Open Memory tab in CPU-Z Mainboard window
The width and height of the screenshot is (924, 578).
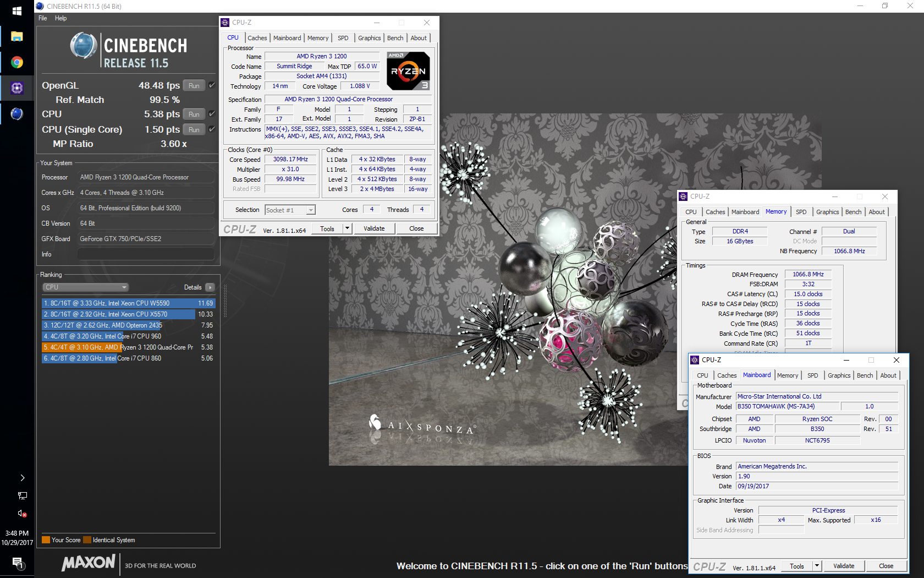tap(788, 375)
